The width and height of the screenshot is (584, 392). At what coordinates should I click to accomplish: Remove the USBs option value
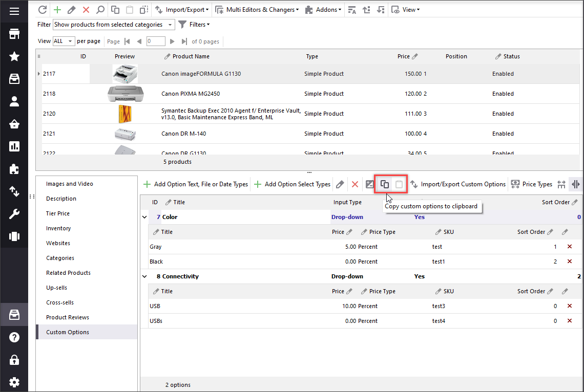570,320
